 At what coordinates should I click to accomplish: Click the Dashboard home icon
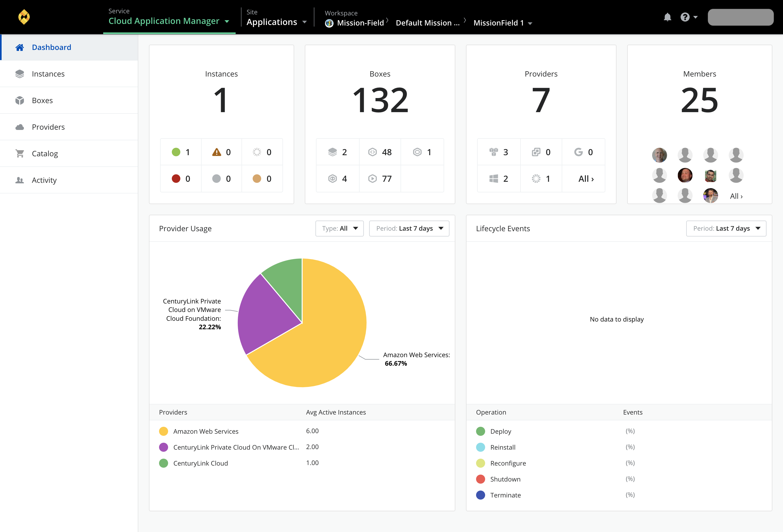20,47
